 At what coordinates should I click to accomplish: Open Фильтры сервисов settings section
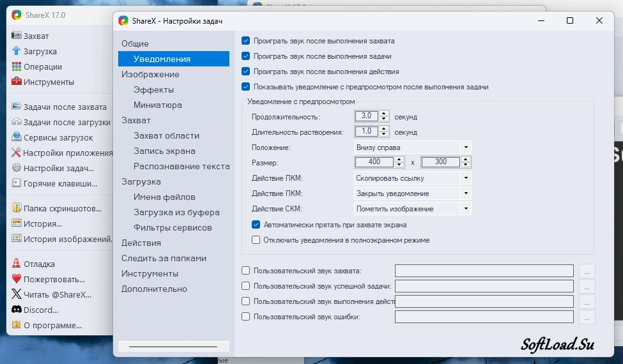click(173, 227)
